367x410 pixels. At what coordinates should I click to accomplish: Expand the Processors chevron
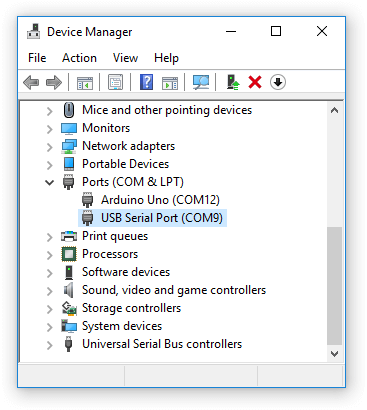coord(49,255)
